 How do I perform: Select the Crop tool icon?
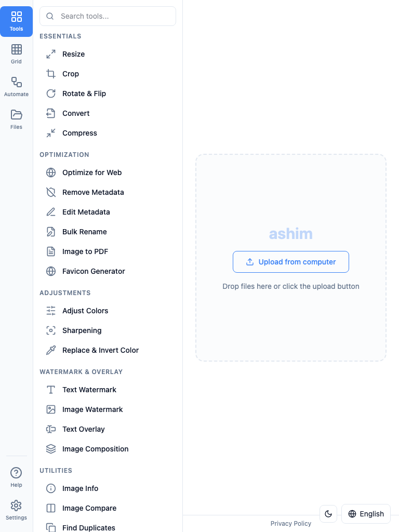51,74
